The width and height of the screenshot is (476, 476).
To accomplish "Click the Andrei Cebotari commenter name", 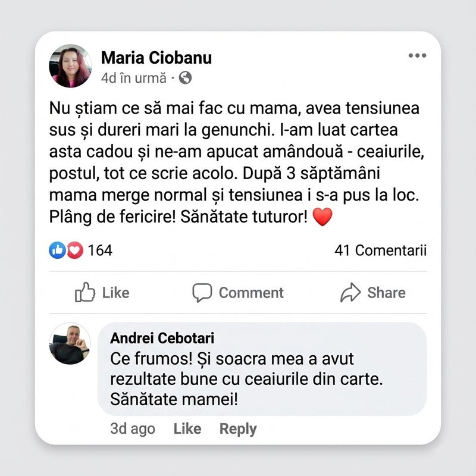I will point(162,338).
